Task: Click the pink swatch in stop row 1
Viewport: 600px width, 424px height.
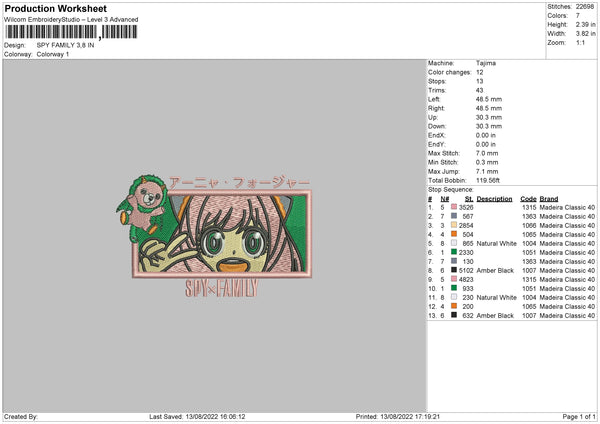Action: tap(454, 207)
